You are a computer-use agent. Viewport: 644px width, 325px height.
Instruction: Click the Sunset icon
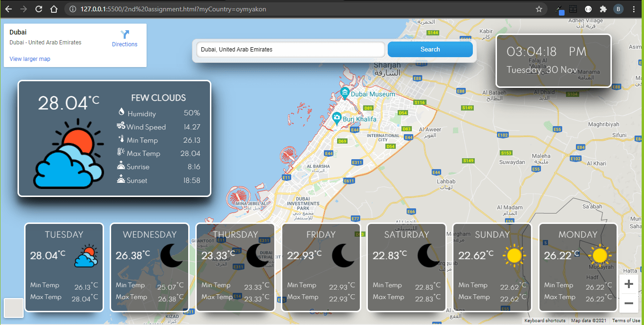click(121, 179)
